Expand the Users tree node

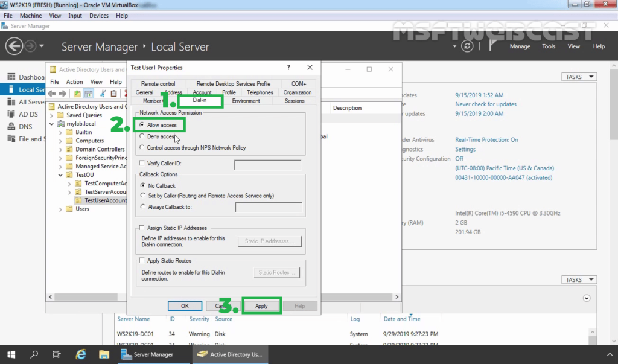click(x=60, y=209)
